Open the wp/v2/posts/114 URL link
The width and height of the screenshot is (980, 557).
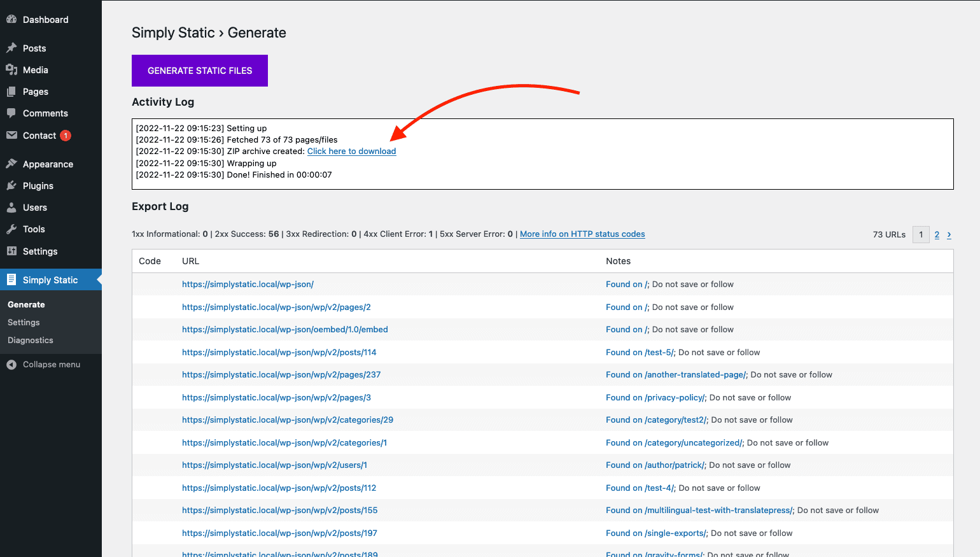pyautogui.click(x=279, y=353)
